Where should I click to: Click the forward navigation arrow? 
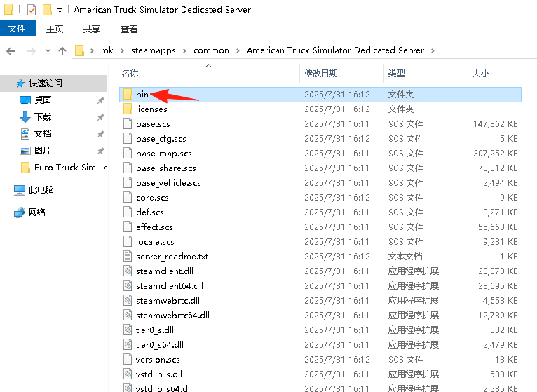31,51
